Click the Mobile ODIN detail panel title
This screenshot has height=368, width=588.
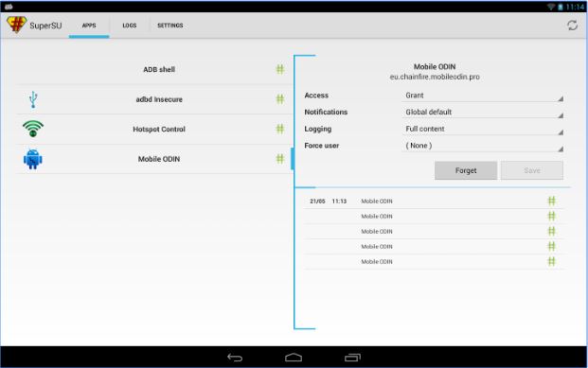click(x=435, y=67)
